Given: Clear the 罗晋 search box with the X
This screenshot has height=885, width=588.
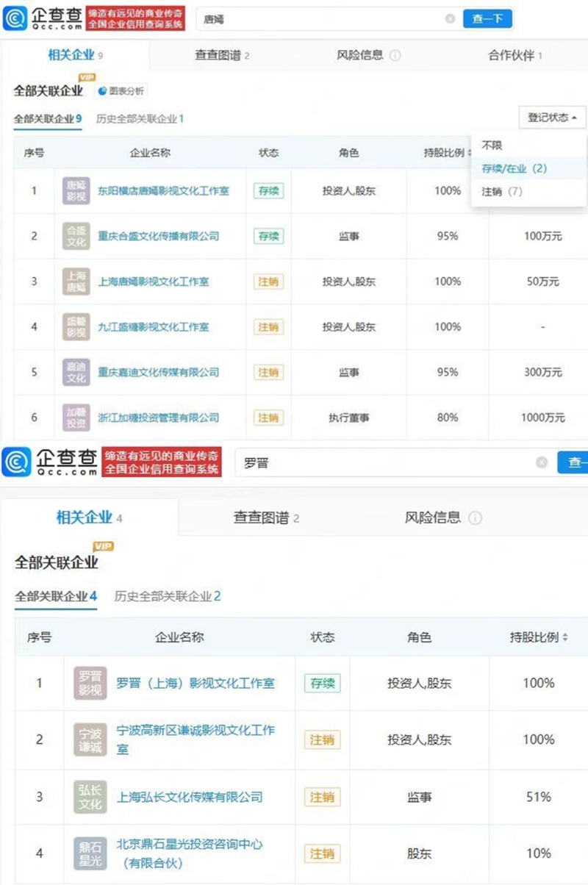Looking at the screenshot, I should (542, 462).
